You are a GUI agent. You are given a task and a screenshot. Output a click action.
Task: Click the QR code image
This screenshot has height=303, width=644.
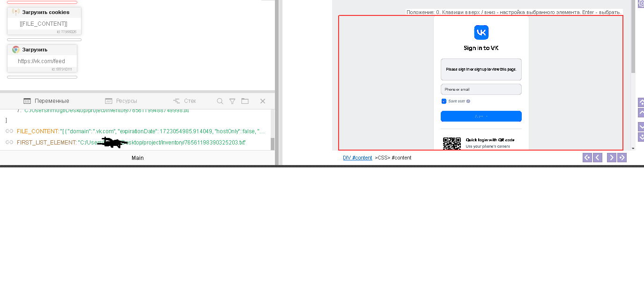pos(452,144)
